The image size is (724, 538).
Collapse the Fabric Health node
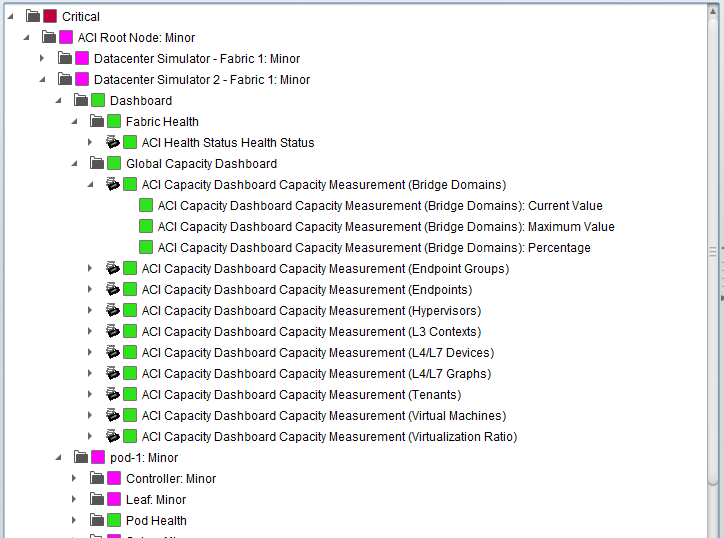pyautogui.click(x=74, y=121)
